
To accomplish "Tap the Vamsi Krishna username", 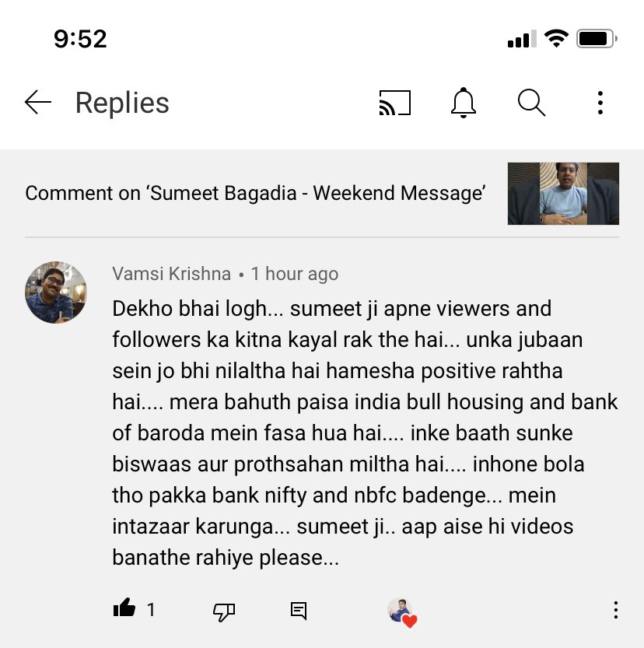I will point(171,274).
